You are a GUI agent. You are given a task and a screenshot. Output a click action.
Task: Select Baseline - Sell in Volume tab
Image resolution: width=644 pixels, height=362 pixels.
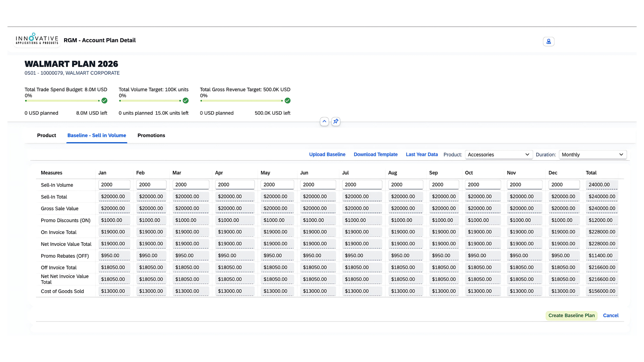point(97,135)
